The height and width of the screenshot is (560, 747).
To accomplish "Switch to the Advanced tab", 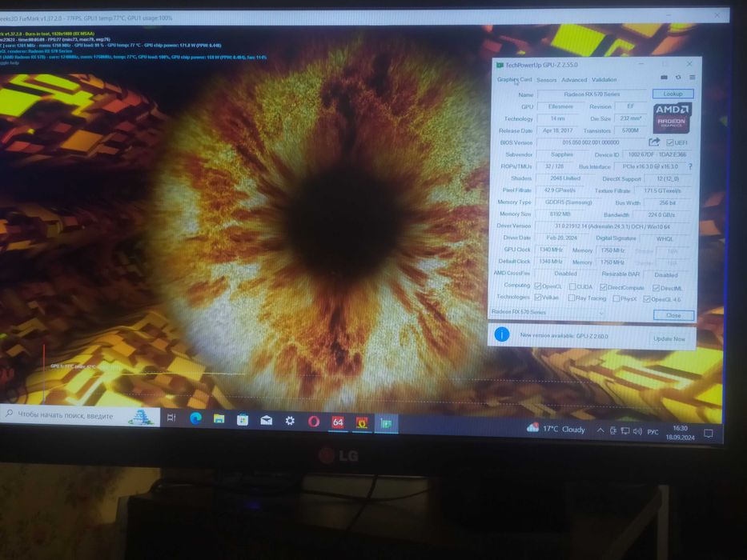I will click(x=574, y=79).
